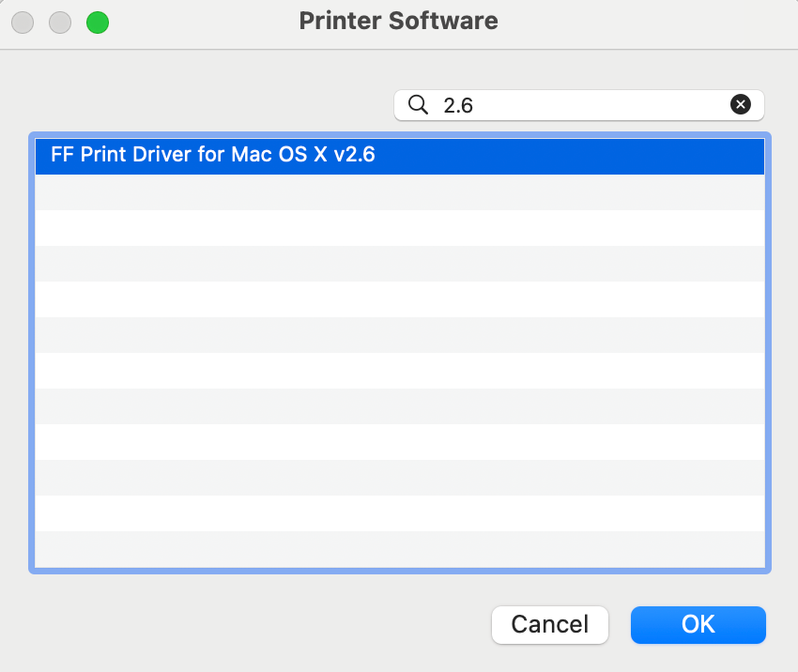
Task: Select the last empty row at the list bottom
Action: (400, 549)
